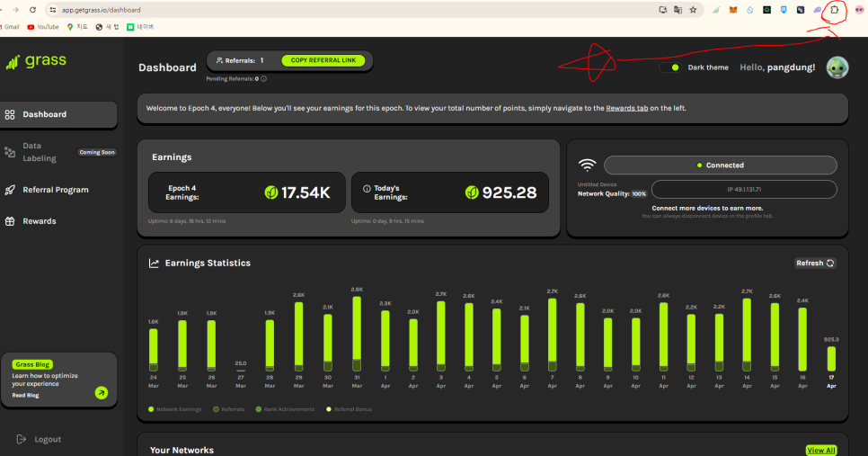Viewport: 868px width, 456px height.
Task: Click the Grass Blog label
Action: coord(32,364)
